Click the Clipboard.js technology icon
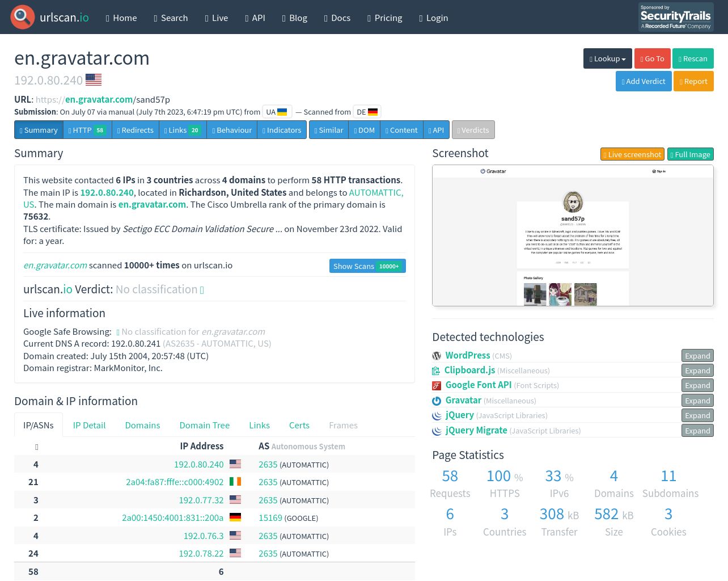Viewport: 728px width, 581px height. pyautogui.click(x=436, y=371)
